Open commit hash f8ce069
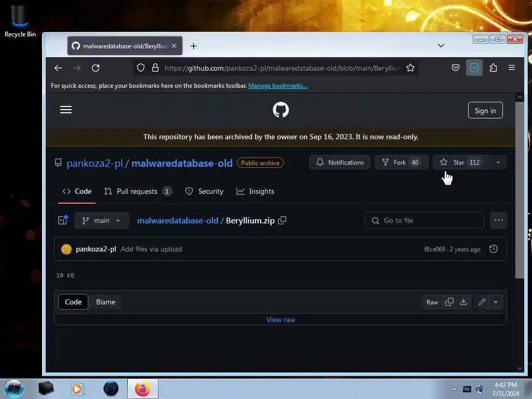This screenshot has height=399, width=532. 434,249
